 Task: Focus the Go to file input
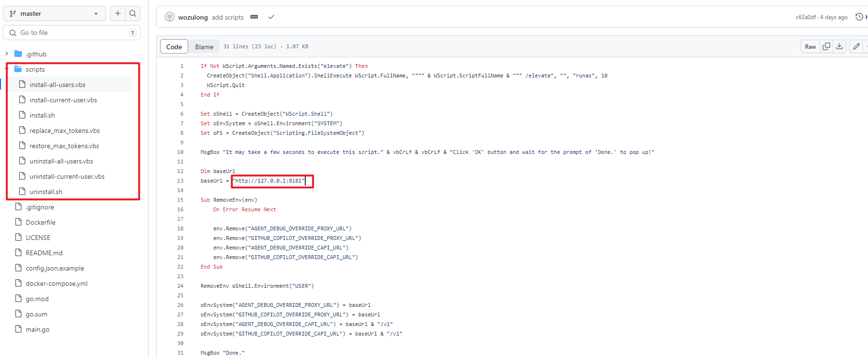pyautogui.click(x=72, y=33)
